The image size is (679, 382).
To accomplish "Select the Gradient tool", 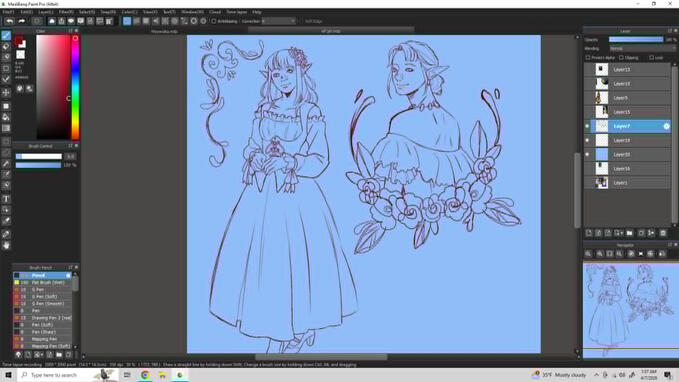I will pos(6,128).
